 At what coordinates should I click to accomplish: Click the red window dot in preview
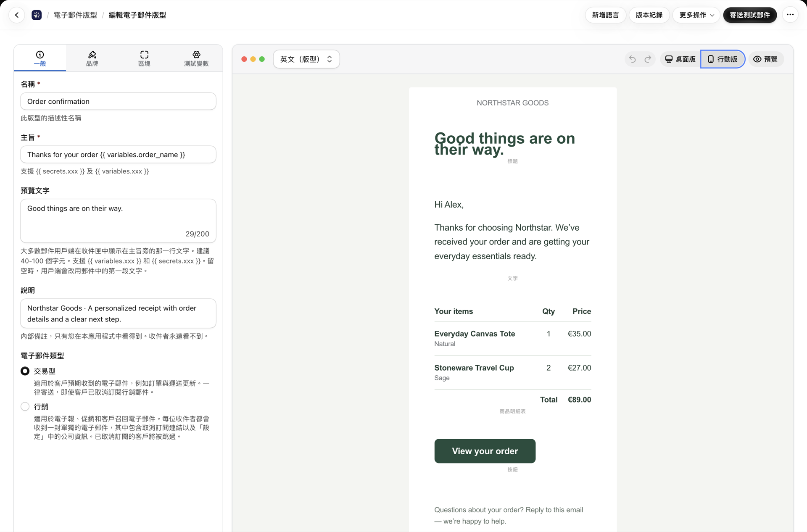click(244, 59)
